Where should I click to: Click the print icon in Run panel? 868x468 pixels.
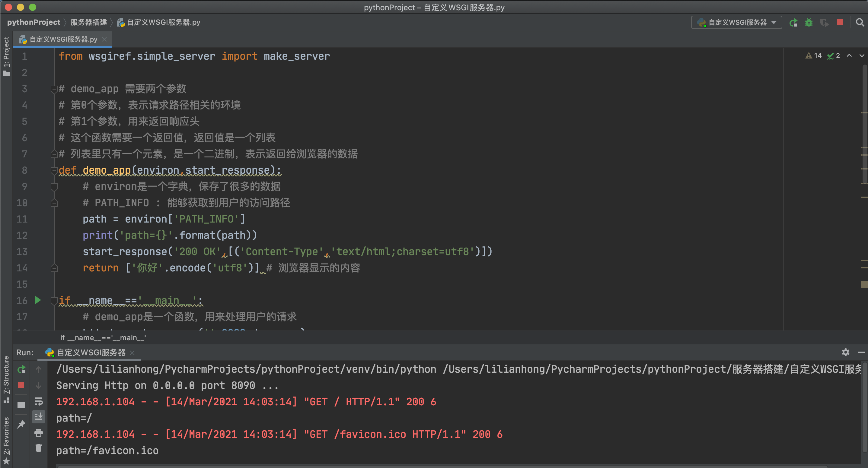pyautogui.click(x=39, y=433)
